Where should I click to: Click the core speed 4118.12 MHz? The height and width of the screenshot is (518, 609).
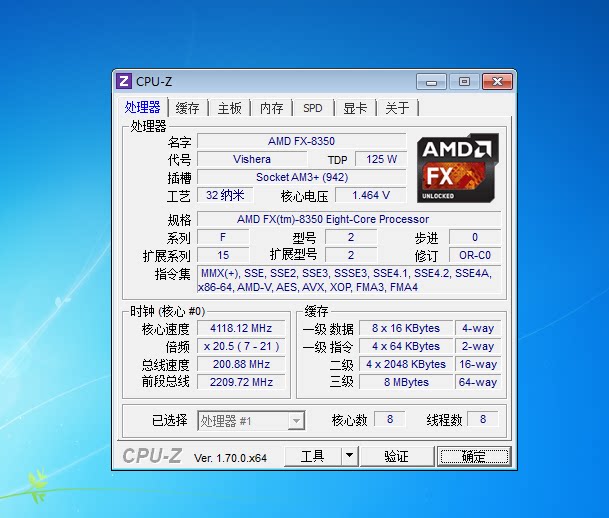click(241, 328)
